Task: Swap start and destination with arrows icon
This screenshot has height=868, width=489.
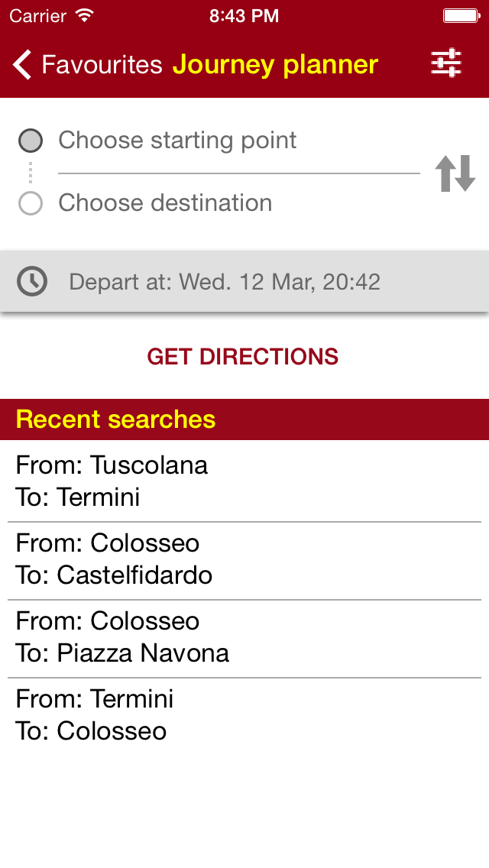Action: (455, 173)
